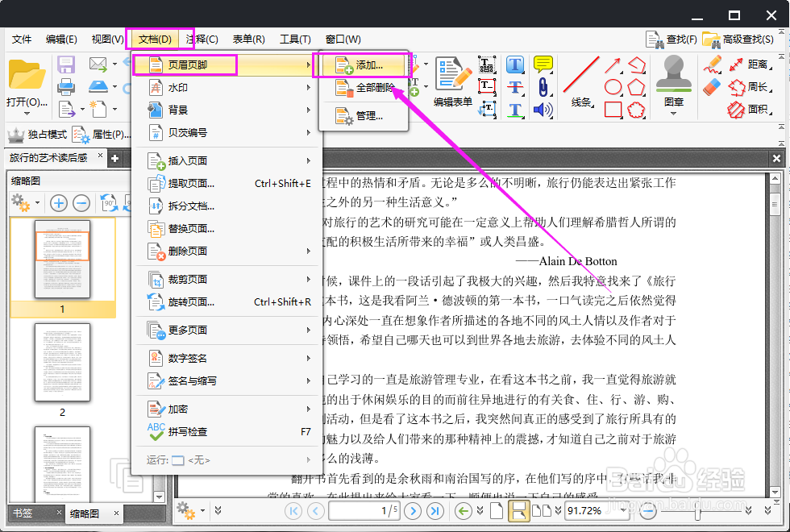The image size is (790, 532).
Task: Click the zoom-out minus by slider
Action: (648, 512)
